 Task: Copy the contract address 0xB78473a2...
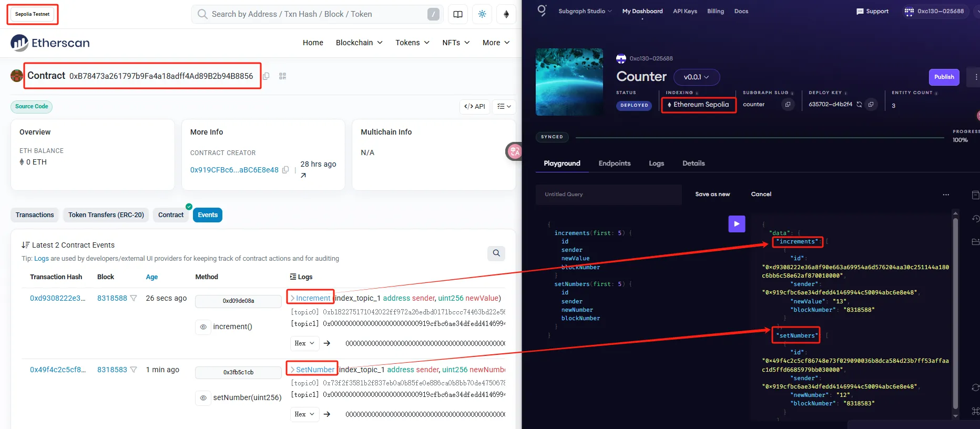click(266, 76)
